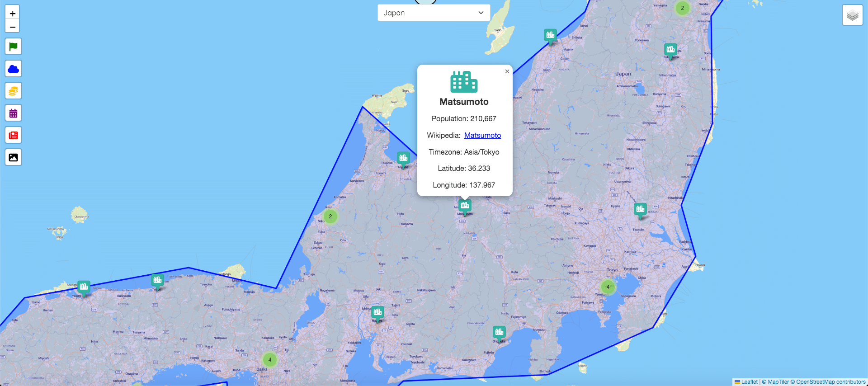Open the image gallery button
The width and height of the screenshot is (868, 386).
(x=13, y=157)
